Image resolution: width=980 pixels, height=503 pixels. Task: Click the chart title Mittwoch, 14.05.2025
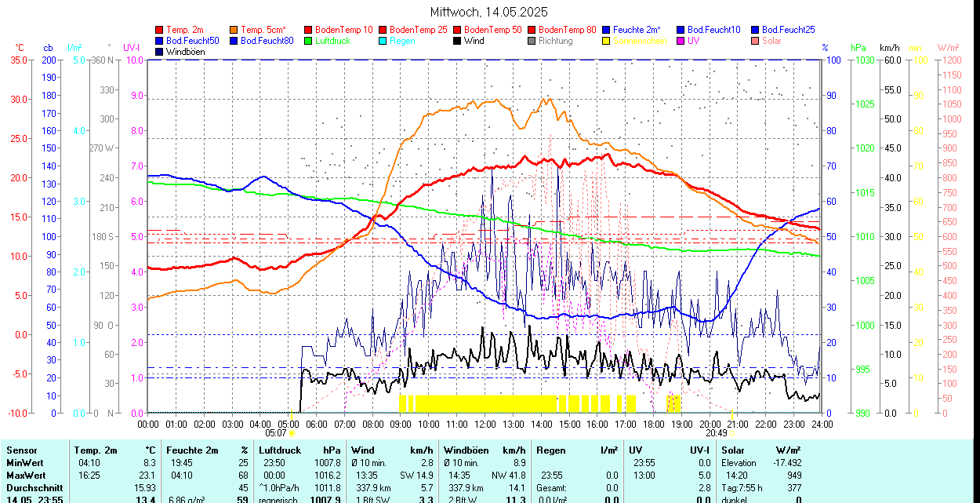489,12
